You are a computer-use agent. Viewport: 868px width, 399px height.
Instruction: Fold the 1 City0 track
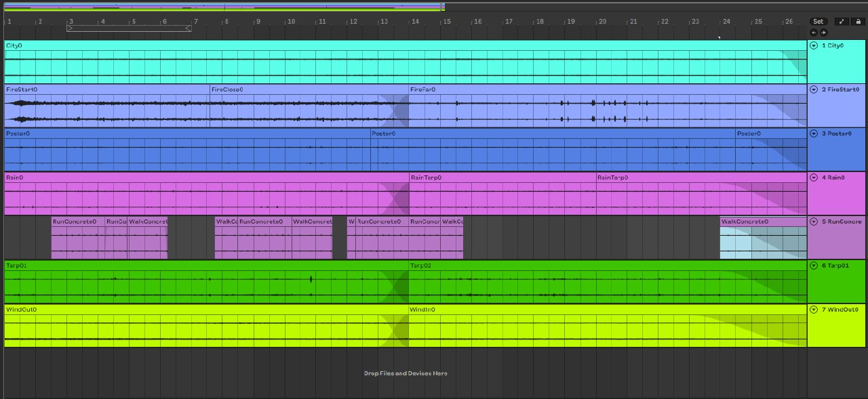pos(814,45)
